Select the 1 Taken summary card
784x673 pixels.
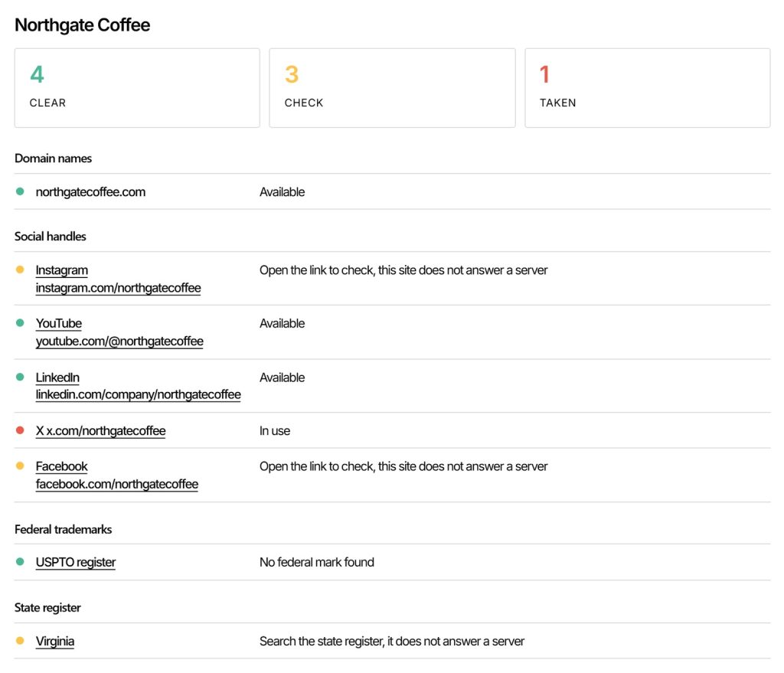click(x=648, y=88)
